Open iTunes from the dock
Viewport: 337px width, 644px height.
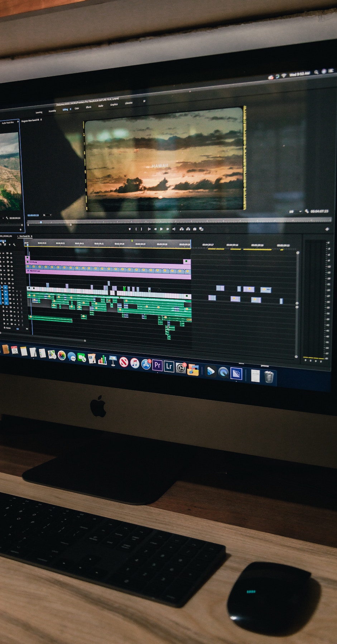[135, 363]
